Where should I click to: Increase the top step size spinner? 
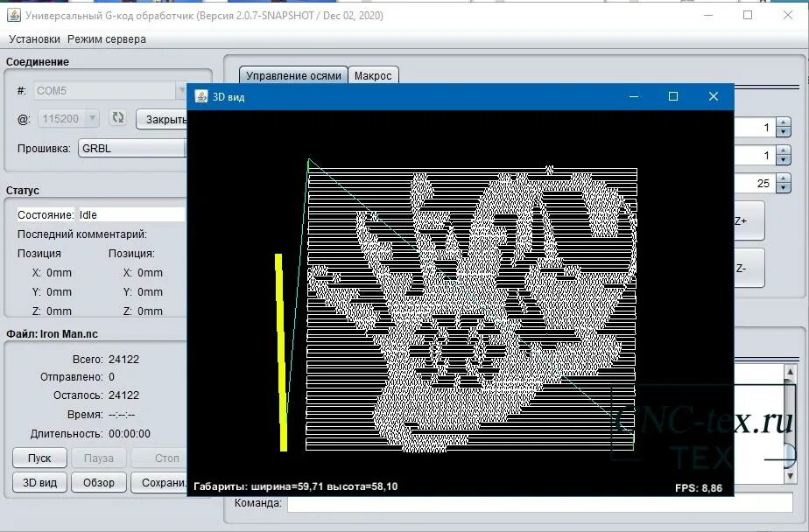click(784, 123)
